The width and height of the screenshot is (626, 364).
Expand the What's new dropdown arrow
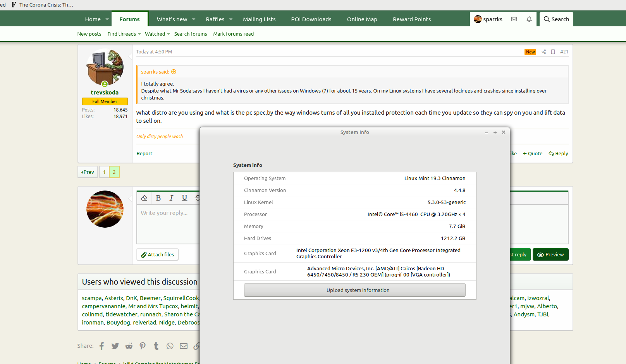click(x=194, y=19)
